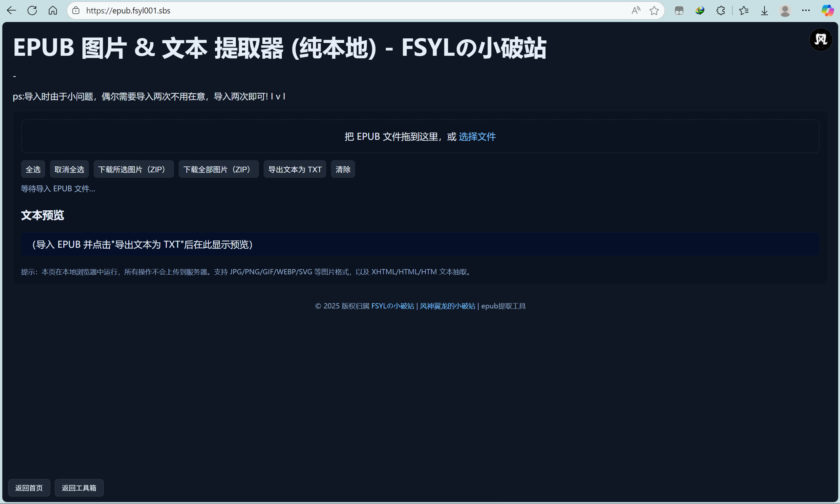The height and width of the screenshot is (504, 840).
Task: Add page to favorites star icon
Action: point(654,10)
